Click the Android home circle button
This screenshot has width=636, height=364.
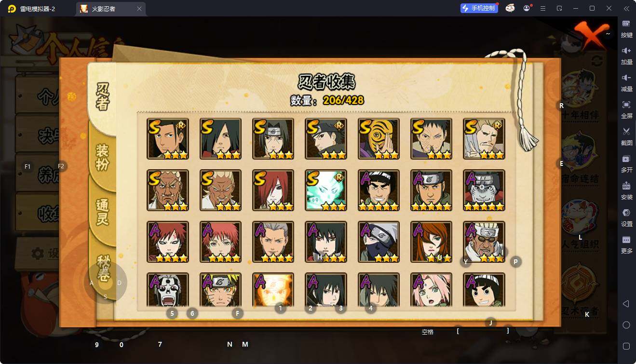point(626,325)
